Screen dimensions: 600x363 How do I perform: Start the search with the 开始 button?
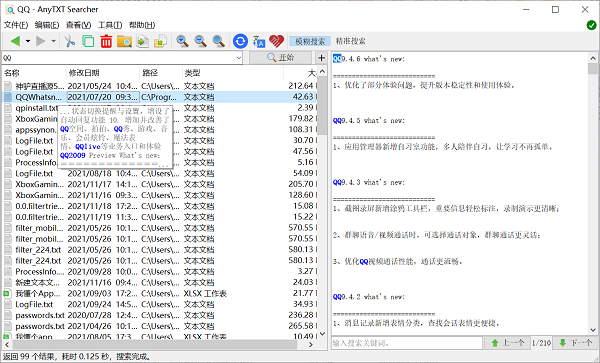(280, 58)
